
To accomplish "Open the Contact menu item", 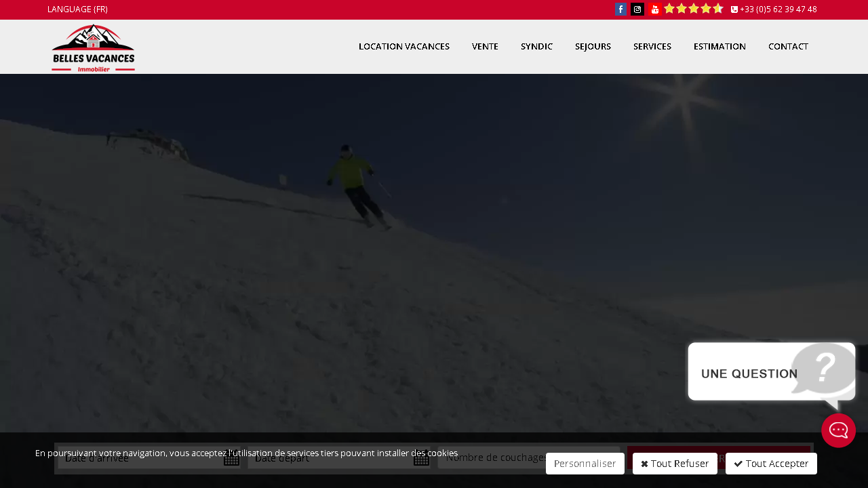I will 788,47.
